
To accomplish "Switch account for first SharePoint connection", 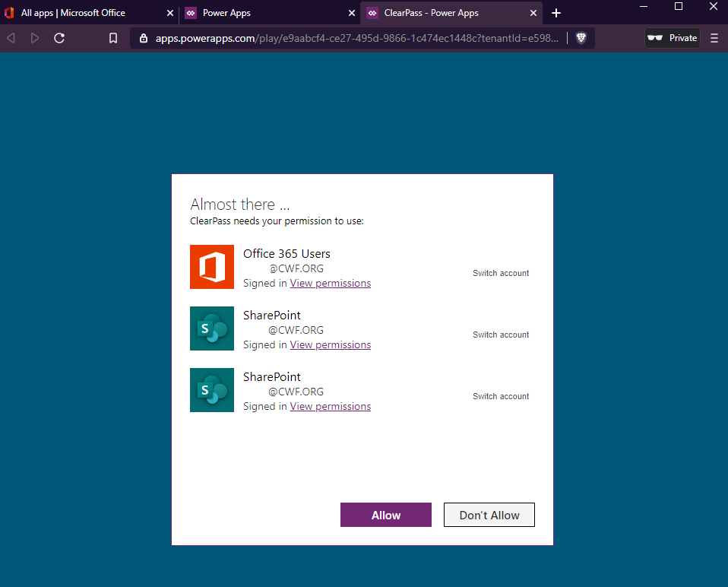I will click(501, 335).
